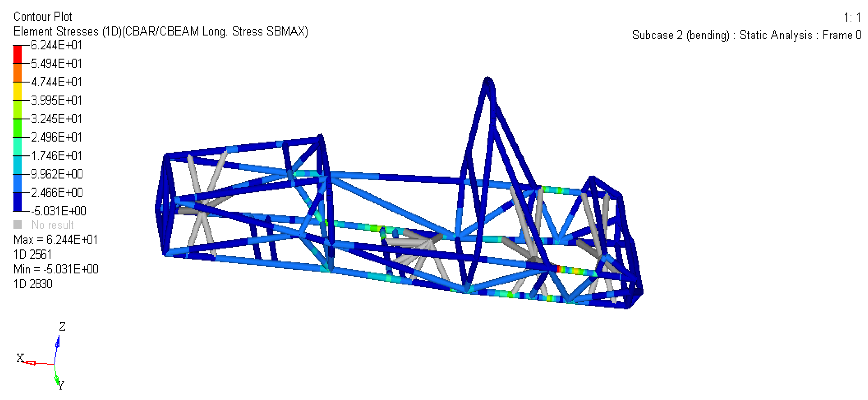The width and height of the screenshot is (868, 400).
Task: Click the Contour Plot legend title
Action: click(43, 16)
